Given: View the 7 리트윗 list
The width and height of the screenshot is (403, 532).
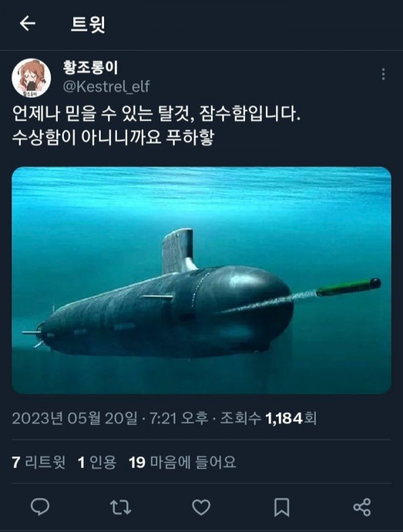Looking at the screenshot, I should [x=38, y=462].
